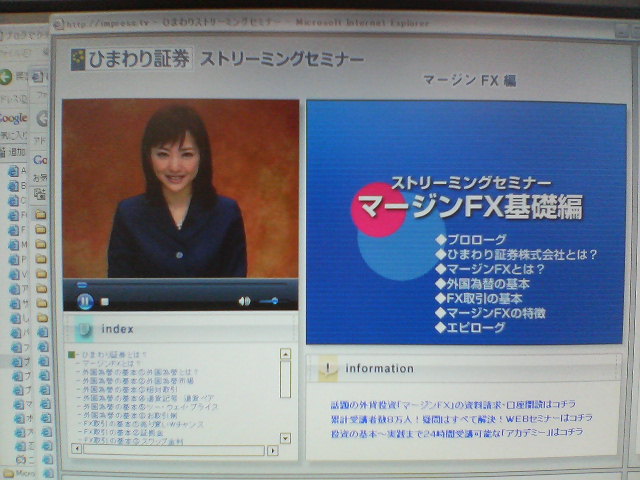
Task: Click the Google logo in the background browser toolbar
Action: point(14,118)
